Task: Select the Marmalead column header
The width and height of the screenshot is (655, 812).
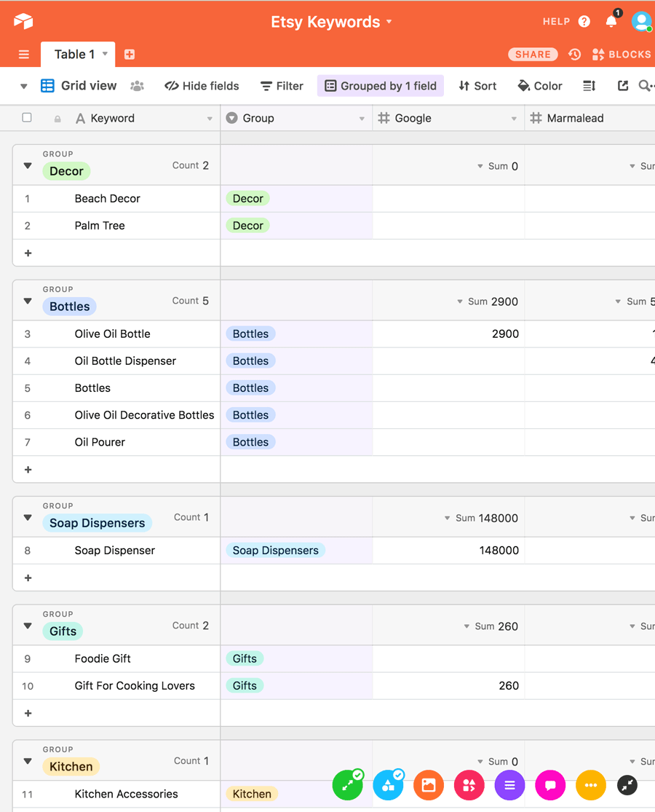Action: tap(589, 118)
